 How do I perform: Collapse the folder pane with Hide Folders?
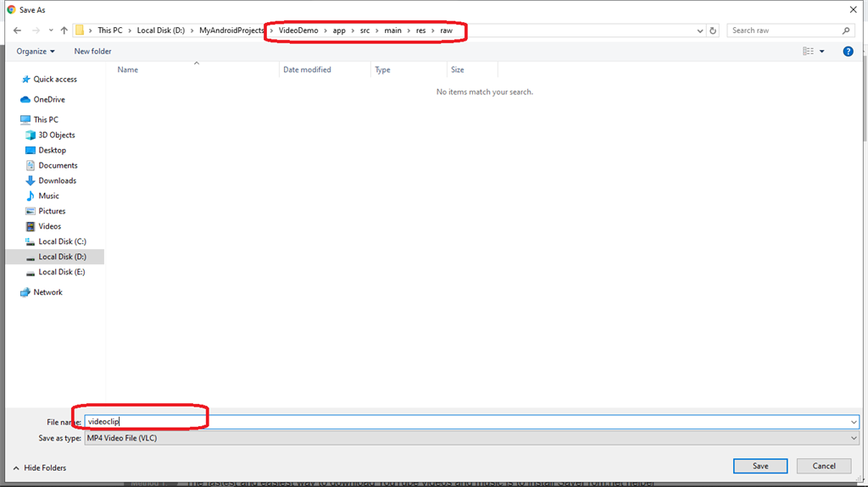point(39,468)
